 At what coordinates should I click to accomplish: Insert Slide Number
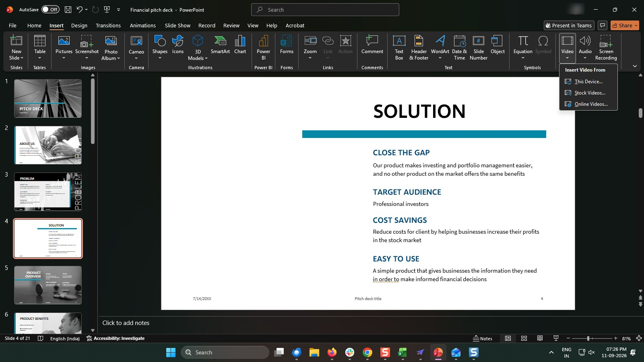479,47
